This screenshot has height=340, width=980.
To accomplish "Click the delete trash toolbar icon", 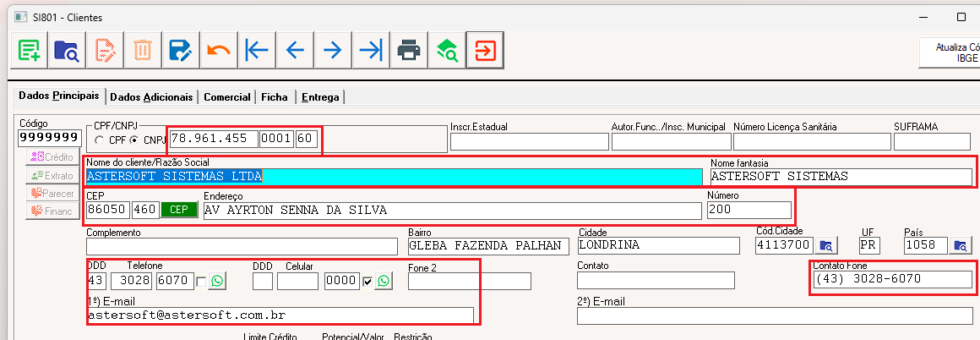I will coord(143,50).
